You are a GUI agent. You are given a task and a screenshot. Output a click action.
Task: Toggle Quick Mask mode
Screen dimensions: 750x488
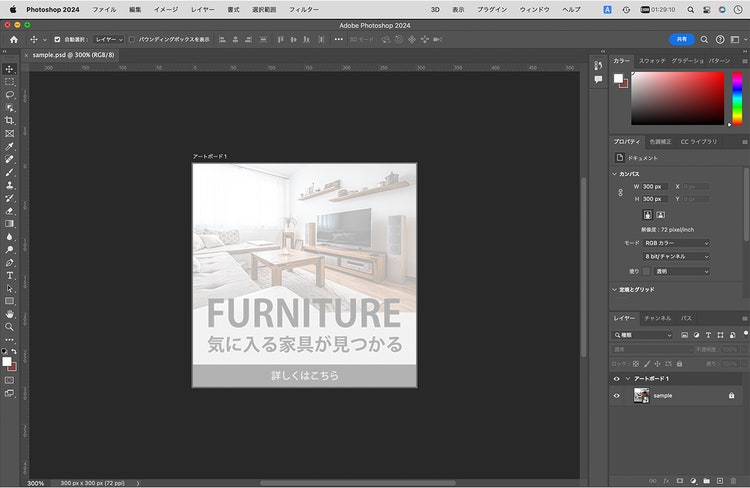click(9, 380)
